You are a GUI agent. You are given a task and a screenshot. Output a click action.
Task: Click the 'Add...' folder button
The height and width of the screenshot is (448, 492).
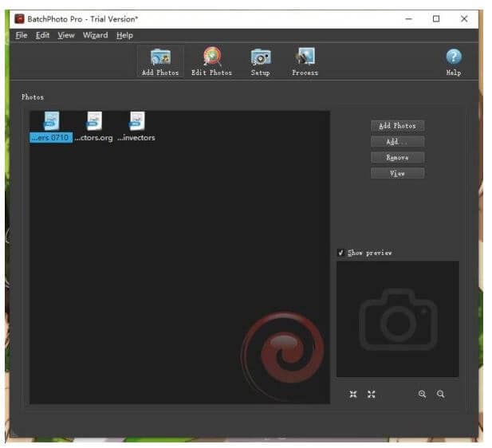(x=398, y=142)
